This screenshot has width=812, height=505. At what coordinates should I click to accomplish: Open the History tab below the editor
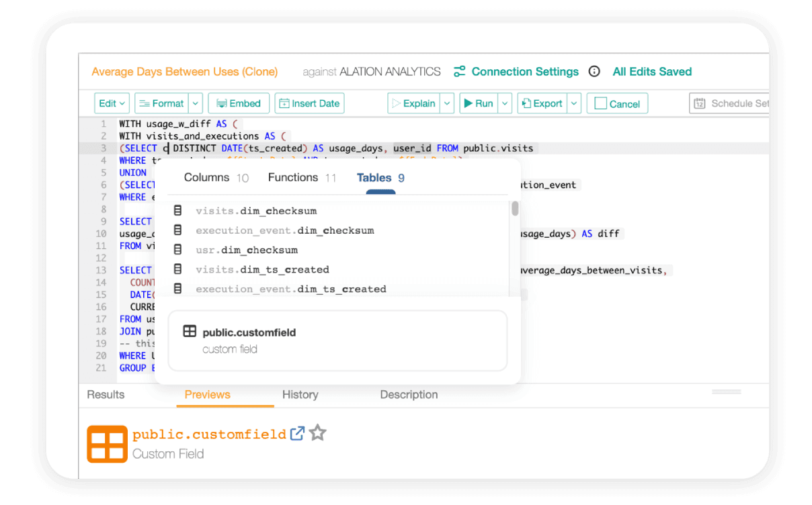click(x=300, y=394)
